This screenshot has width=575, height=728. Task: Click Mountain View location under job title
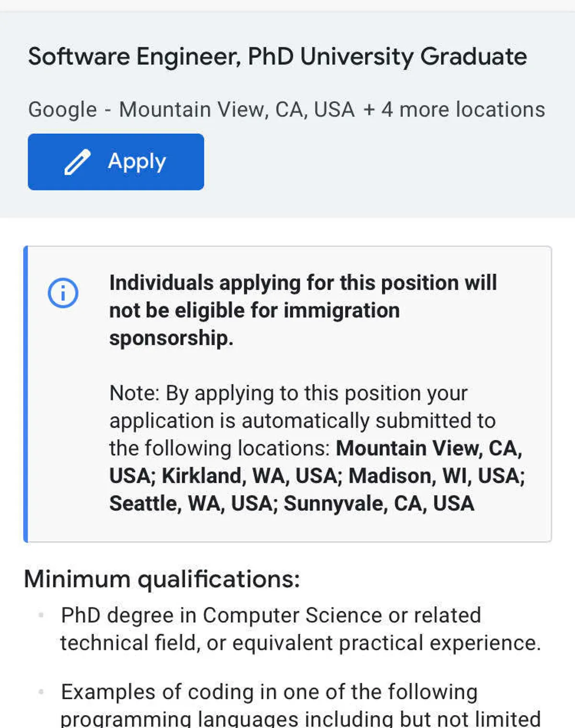point(237,110)
